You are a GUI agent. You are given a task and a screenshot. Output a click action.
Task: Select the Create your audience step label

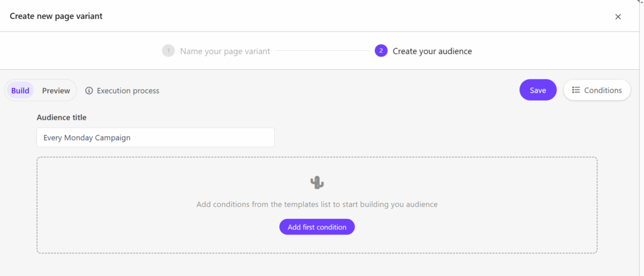pos(432,51)
